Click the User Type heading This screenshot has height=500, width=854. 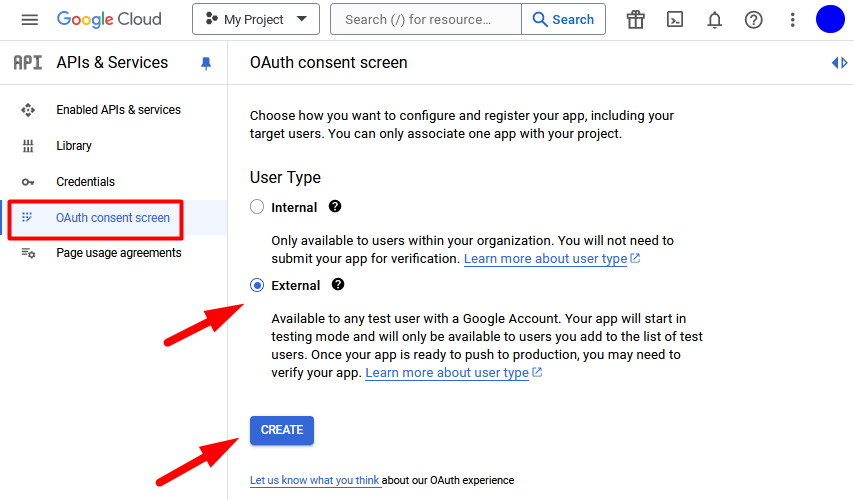(x=285, y=178)
